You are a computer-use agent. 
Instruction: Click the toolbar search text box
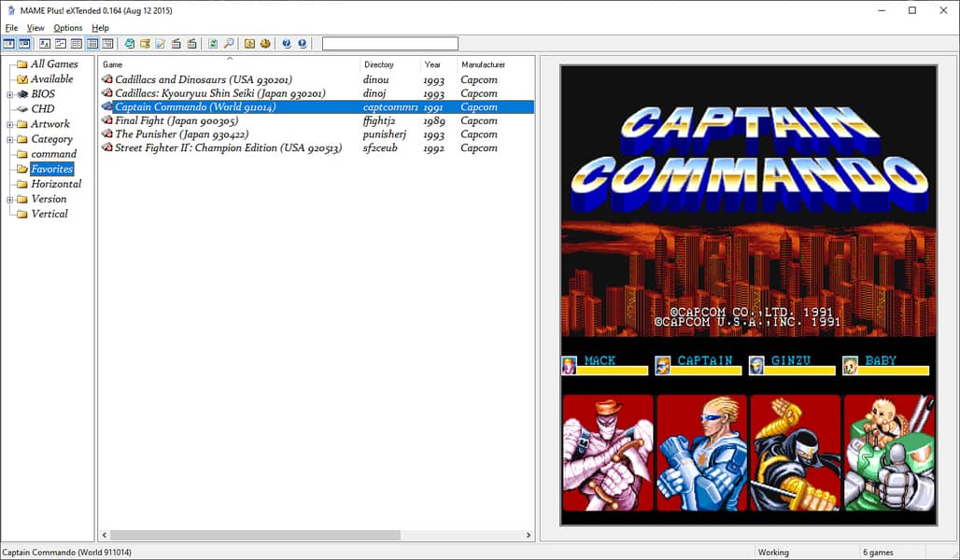tap(390, 44)
